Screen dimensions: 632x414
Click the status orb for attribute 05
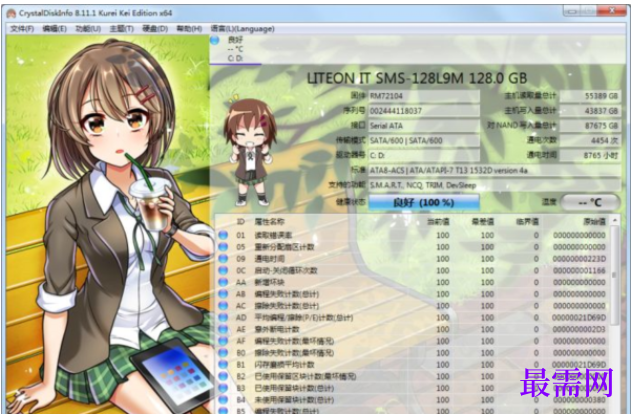(x=223, y=247)
